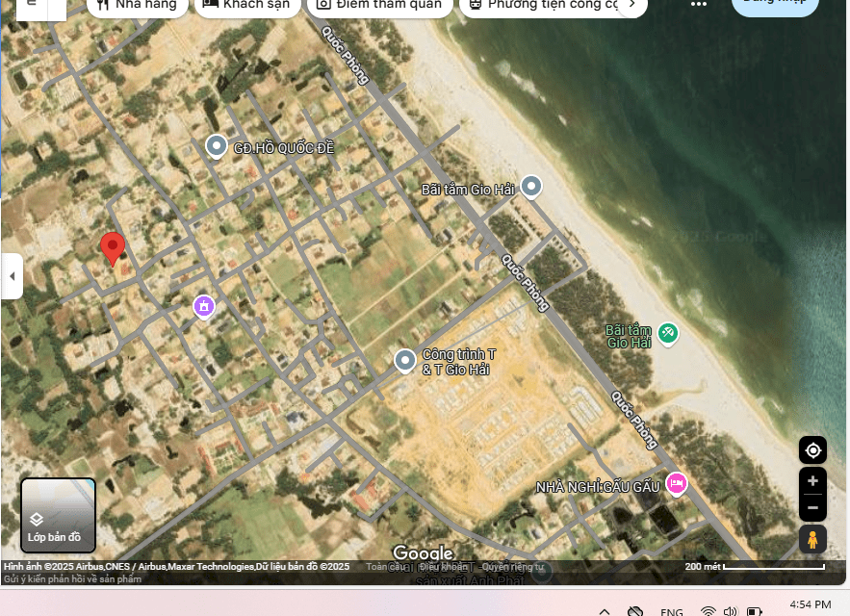Select the Bãi tắm Gio Hải gray pin
The width and height of the screenshot is (850, 616).
(x=530, y=187)
